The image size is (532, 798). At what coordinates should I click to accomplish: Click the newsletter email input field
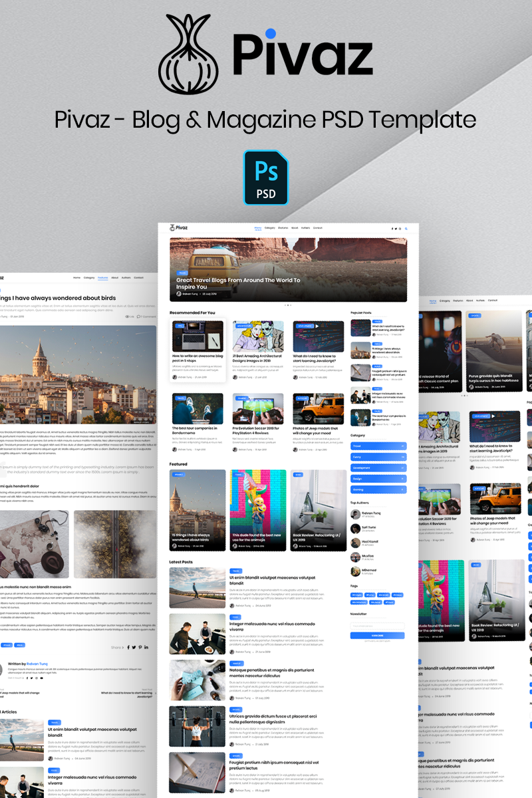(x=378, y=626)
